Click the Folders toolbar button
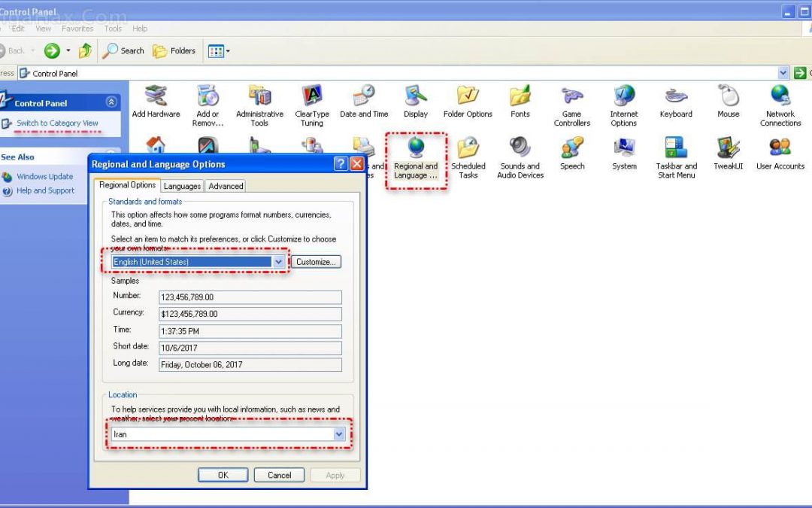The image size is (812, 508). (x=174, y=51)
